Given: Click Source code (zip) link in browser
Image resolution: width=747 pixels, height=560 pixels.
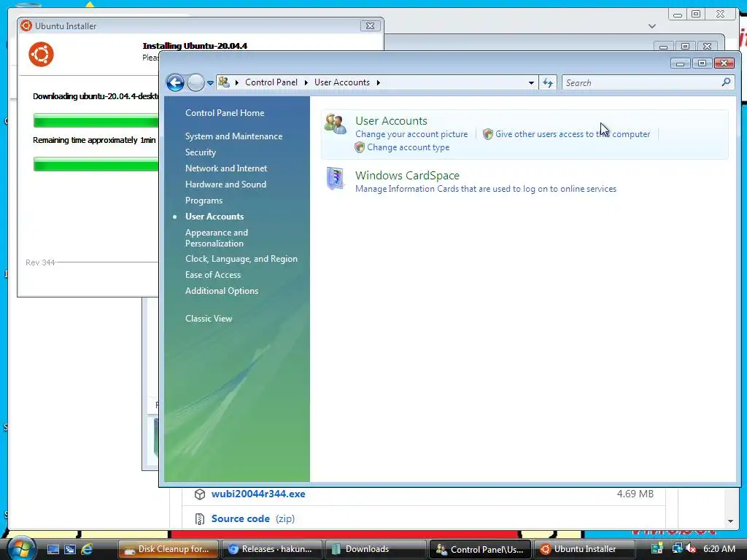Looking at the screenshot, I should tap(253, 519).
